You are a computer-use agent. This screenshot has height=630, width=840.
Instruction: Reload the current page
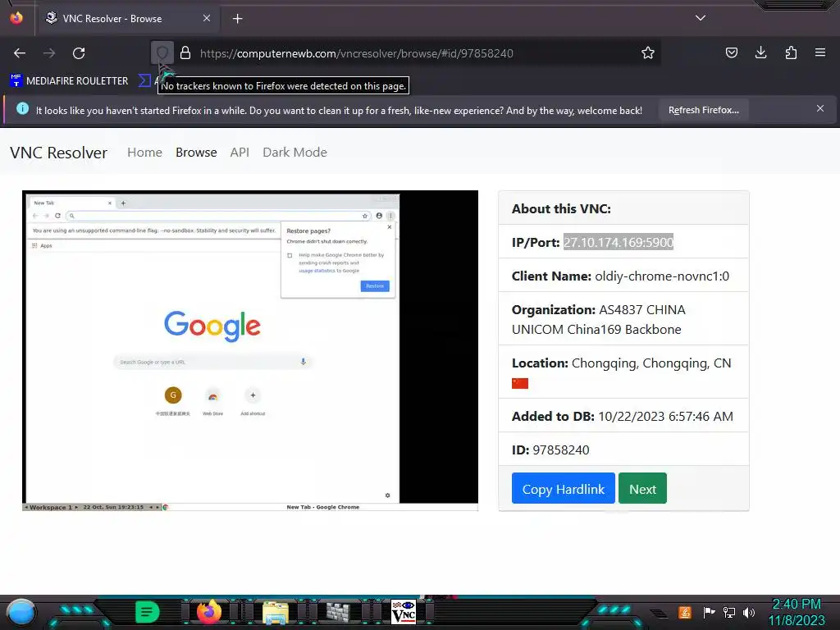79,53
